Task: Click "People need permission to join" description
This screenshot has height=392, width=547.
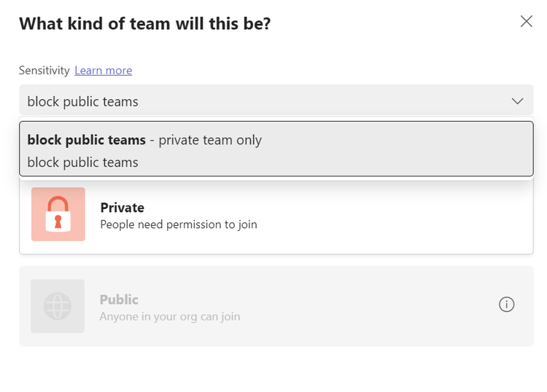Action: pos(178,224)
